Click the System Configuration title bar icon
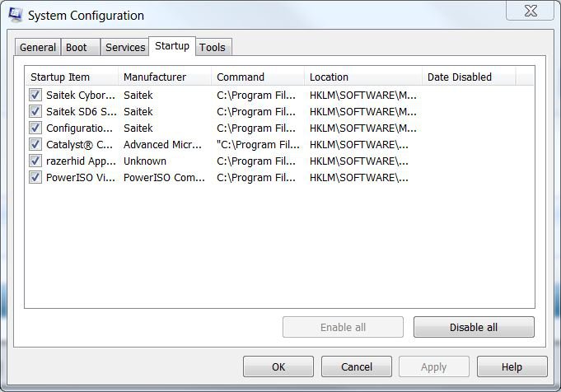This screenshot has width=561, height=392. pyautogui.click(x=16, y=15)
